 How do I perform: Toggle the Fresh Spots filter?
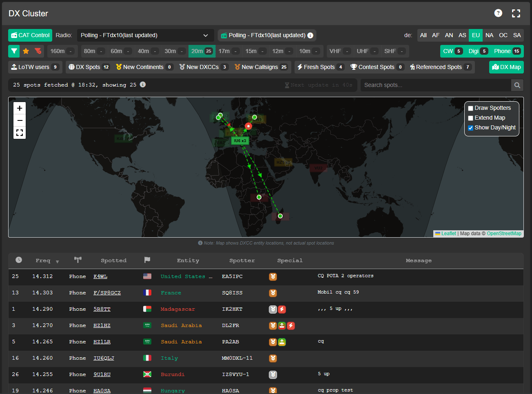(x=321, y=67)
